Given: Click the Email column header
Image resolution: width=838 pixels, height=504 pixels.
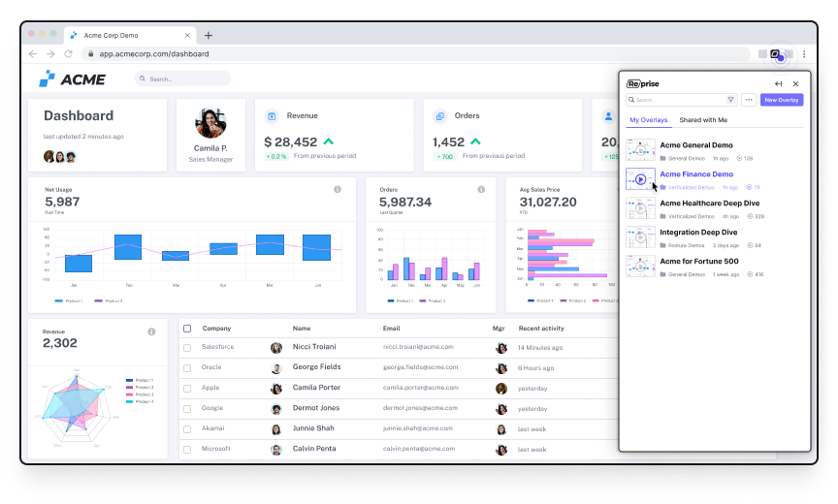Looking at the screenshot, I should click(391, 329).
